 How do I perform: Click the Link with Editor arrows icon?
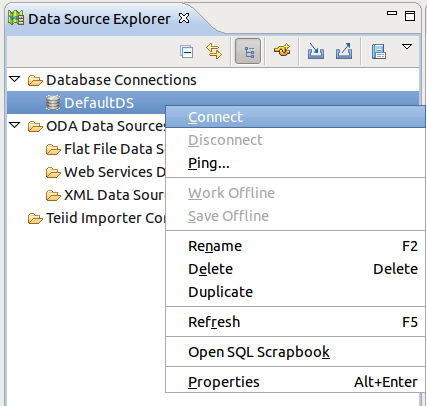coord(214,51)
